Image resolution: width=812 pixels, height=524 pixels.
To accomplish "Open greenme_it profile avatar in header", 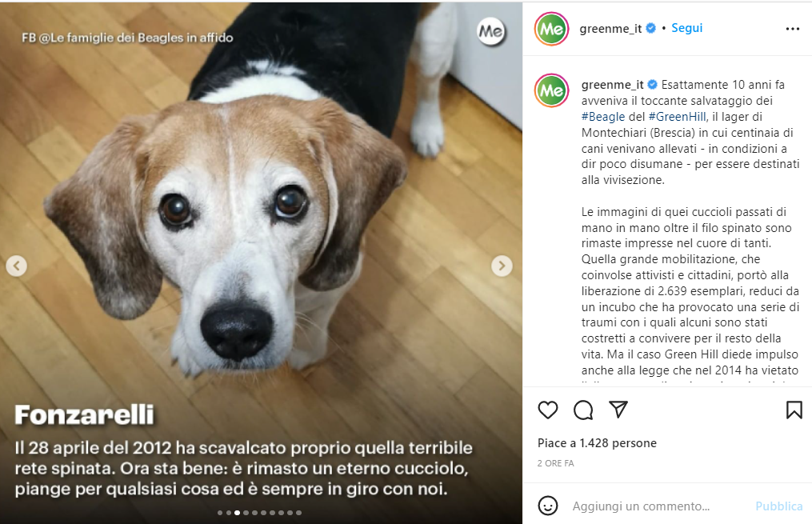I will (551, 29).
